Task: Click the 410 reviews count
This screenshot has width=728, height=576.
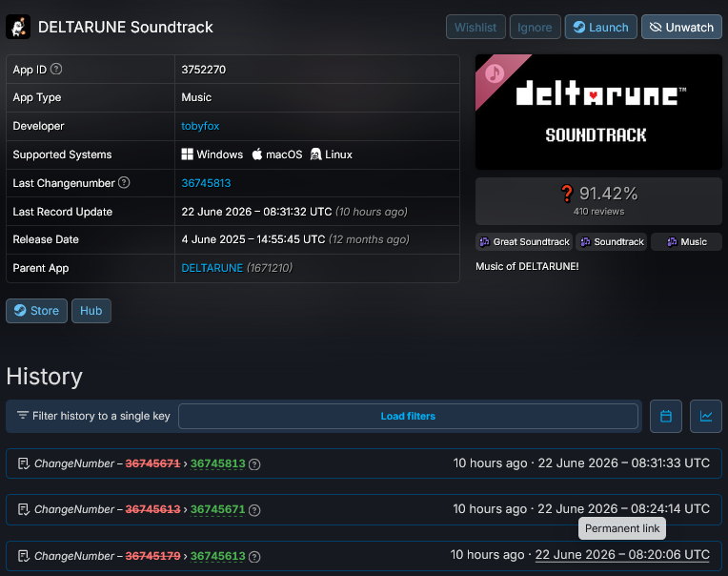Action: tap(599, 212)
